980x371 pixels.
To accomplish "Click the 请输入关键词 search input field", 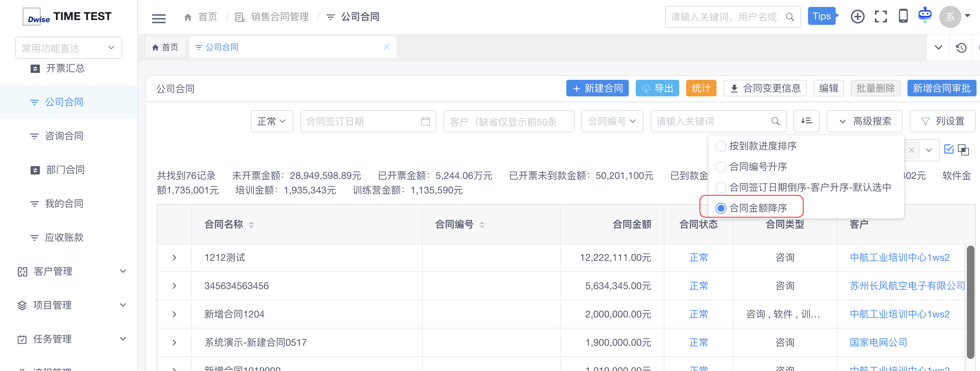I will point(711,121).
